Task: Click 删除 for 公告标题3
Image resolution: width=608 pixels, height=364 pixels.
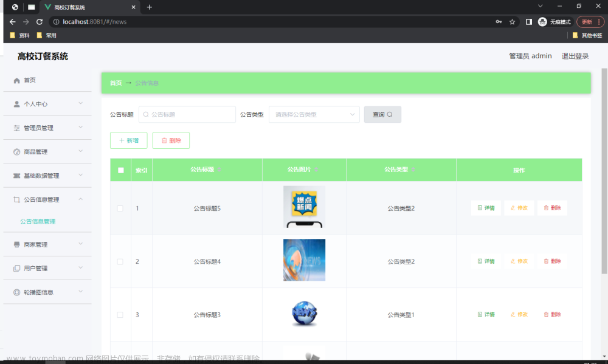Action: pyautogui.click(x=552, y=314)
